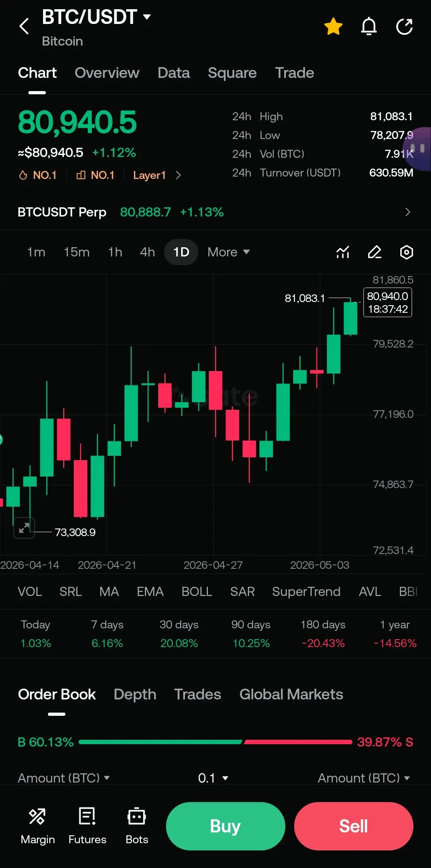
Task: Tap the red sell ratio bar
Action: (x=298, y=742)
